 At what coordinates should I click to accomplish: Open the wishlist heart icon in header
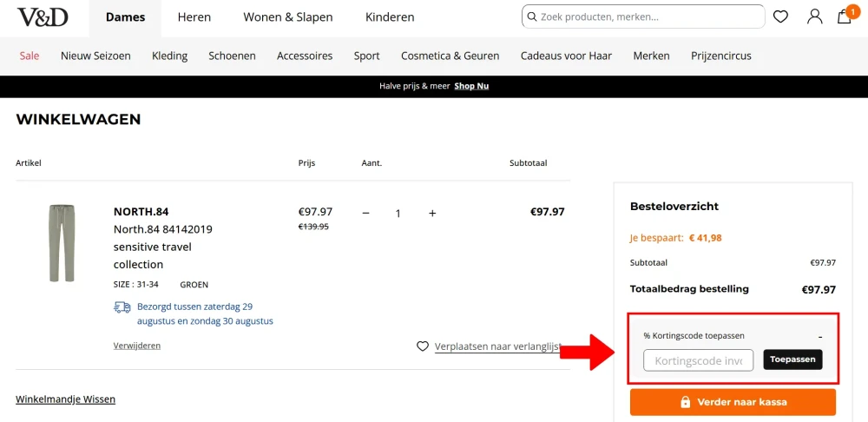pos(780,17)
